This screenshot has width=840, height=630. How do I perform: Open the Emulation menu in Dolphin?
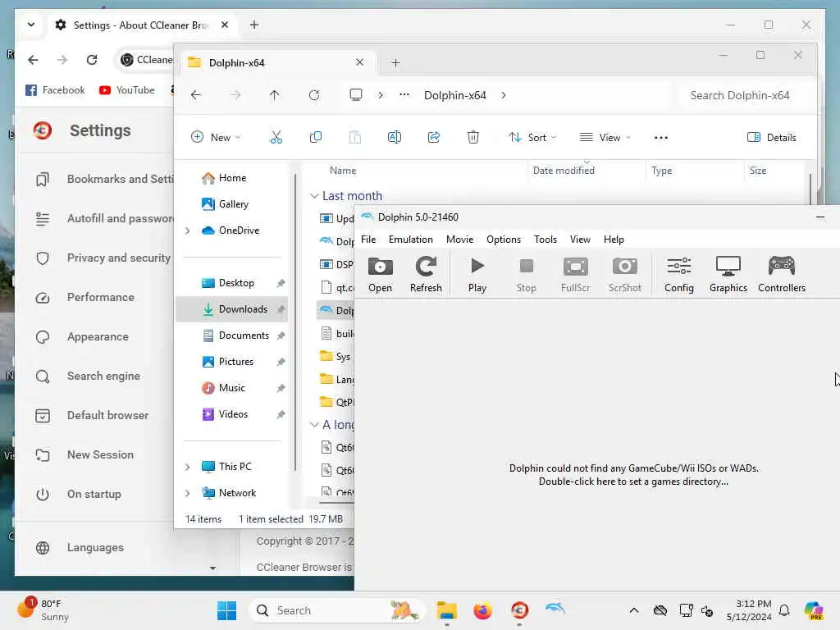click(410, 240)
